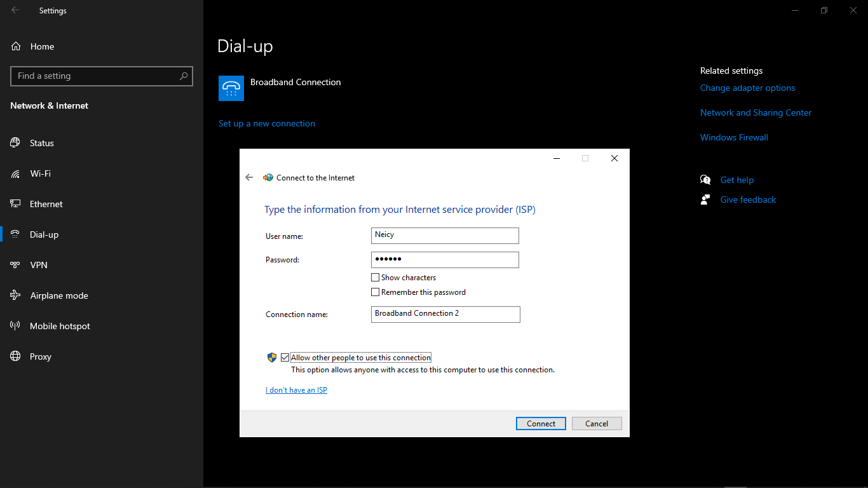
Task: Open Change adapter options
Action: 747,88
